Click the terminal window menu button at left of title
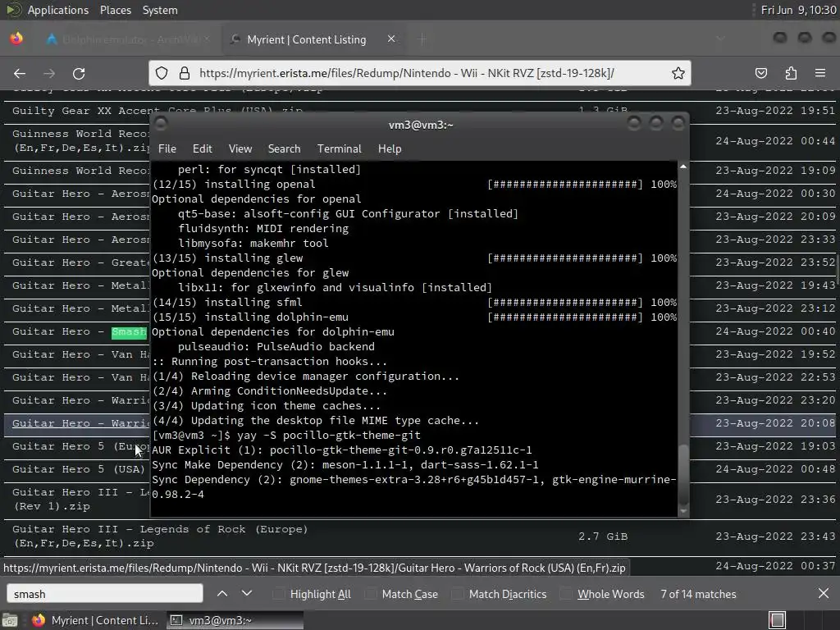 point(161,124)
